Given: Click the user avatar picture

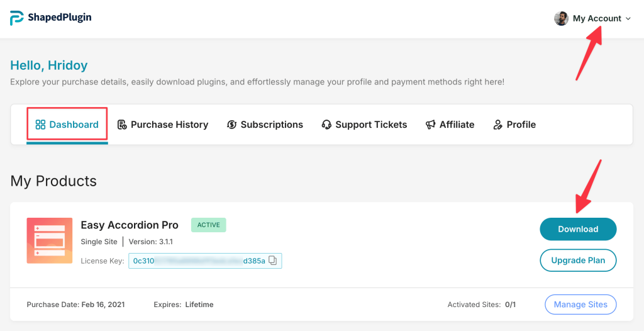Looking at the screenshot, I should (561, 18).
